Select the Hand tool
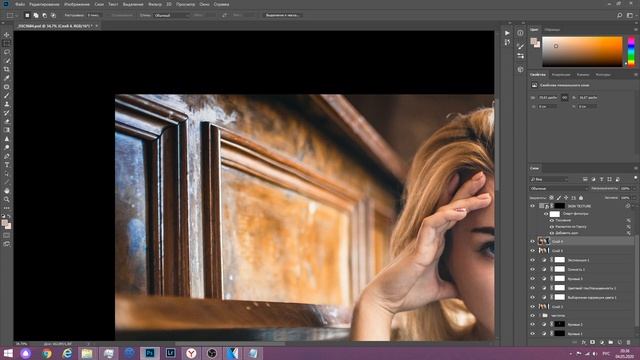The height and width of the screenshot is (360, 640). click(7, 191)
